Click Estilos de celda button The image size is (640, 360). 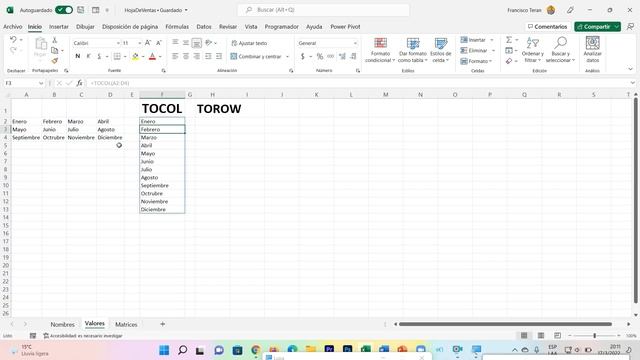440,50
